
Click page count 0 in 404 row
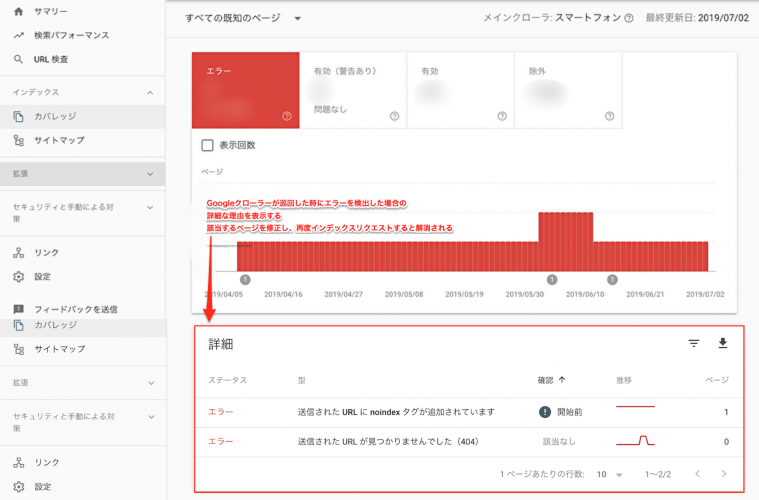coord(726,441)
